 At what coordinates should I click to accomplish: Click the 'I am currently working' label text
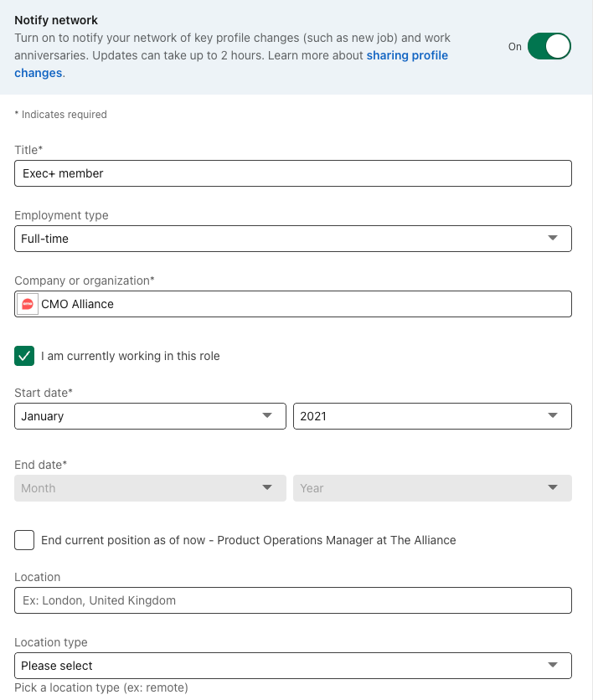130,356
